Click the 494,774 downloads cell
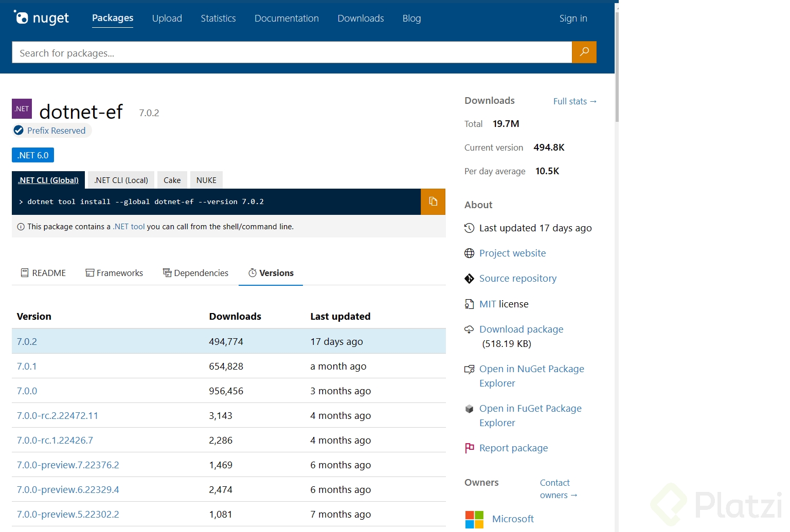 (x=226, y=342)
